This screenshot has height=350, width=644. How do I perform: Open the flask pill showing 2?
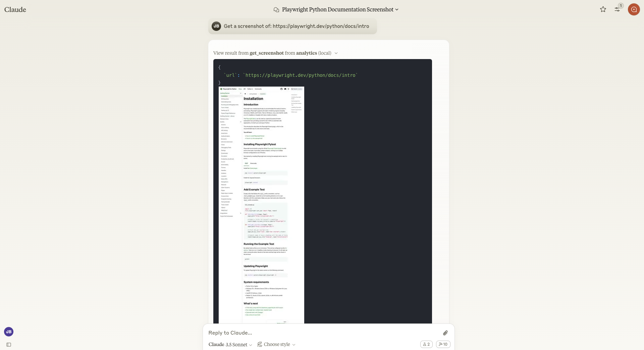click(x=426, y=344)
